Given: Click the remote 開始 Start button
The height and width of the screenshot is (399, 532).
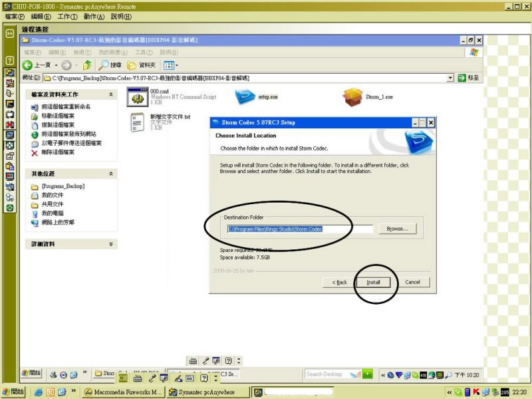Looking at the screenshot, I should pos(31,373).
